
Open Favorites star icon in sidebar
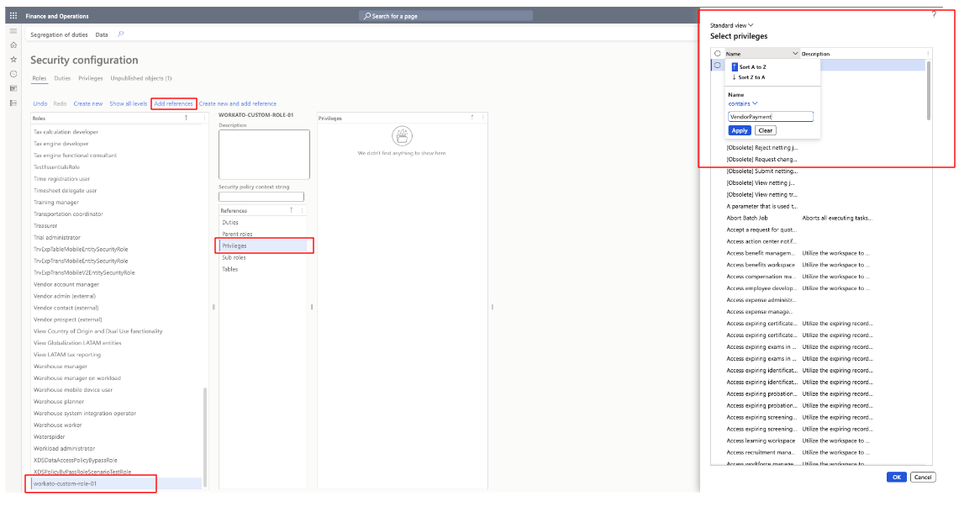click(13, 60)
